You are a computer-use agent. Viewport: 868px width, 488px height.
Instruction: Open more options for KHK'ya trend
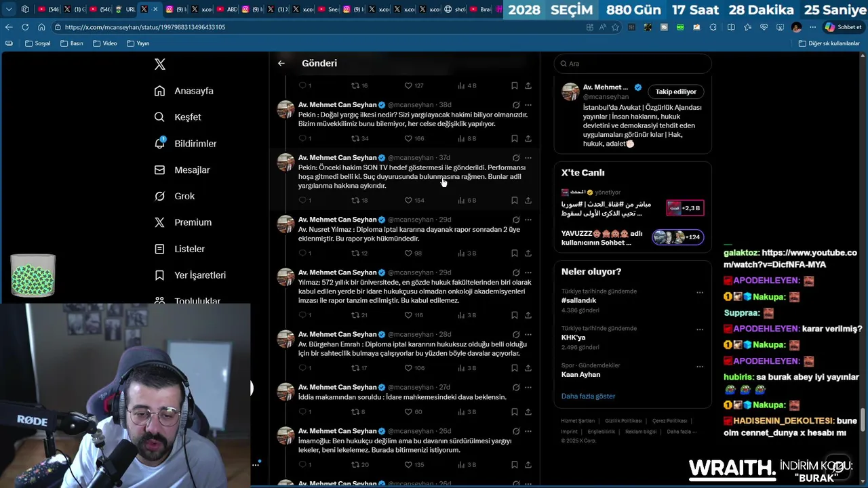700,330
